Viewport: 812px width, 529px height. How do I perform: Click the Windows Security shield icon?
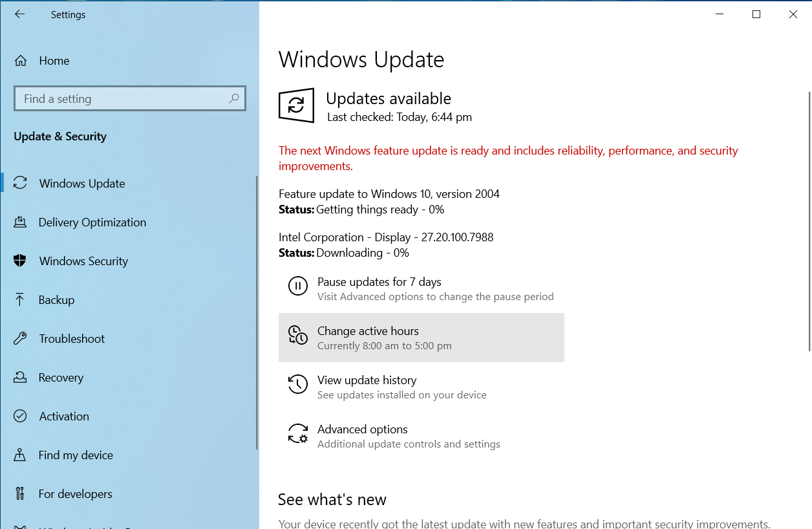(20, 261)
